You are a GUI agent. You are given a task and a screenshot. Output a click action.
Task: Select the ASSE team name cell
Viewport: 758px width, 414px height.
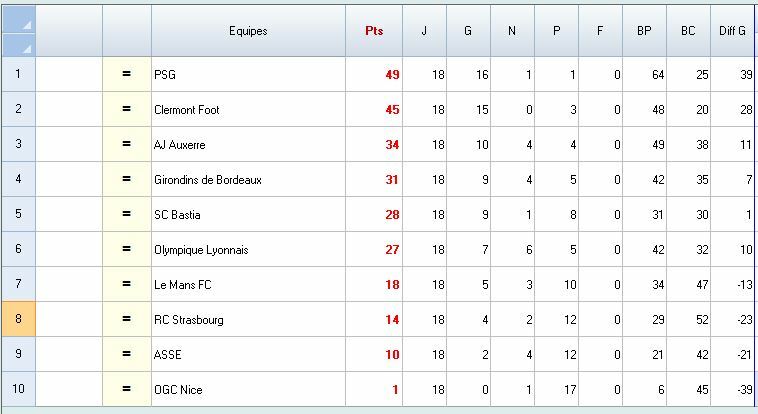[248, 355]
